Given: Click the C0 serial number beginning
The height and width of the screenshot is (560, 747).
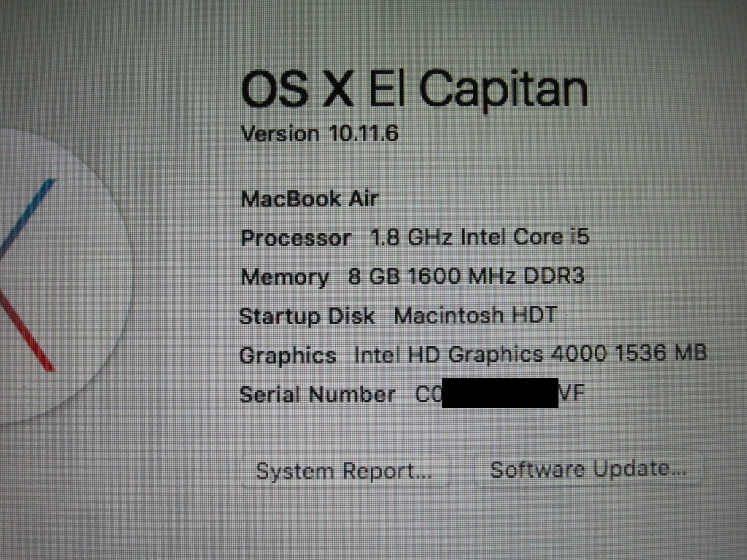Looking at the screenshot, I should click(429, 394).
